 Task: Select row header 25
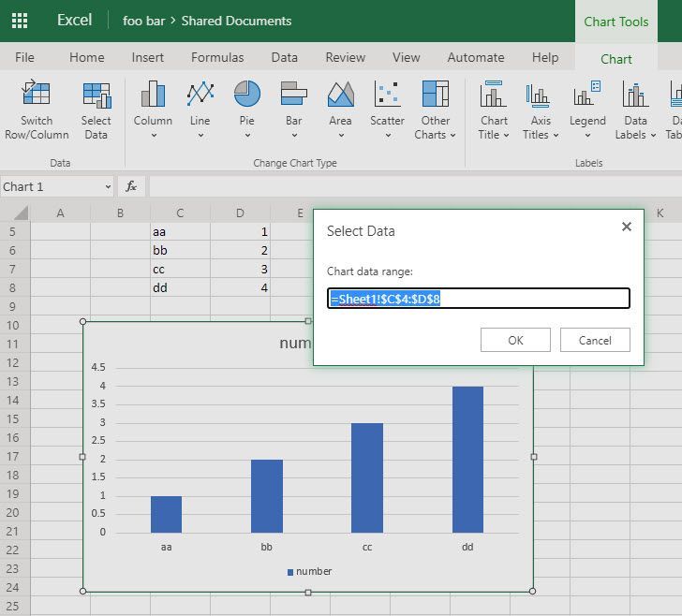12,606
